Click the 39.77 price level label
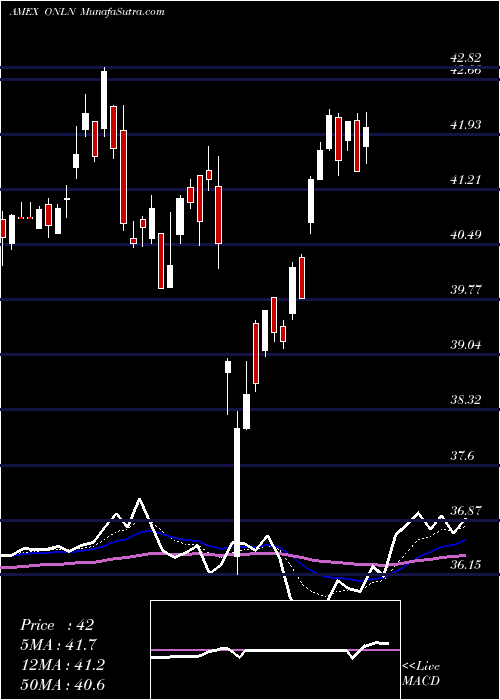The height and width of the screenshot is (700, 500). (466, 290)
